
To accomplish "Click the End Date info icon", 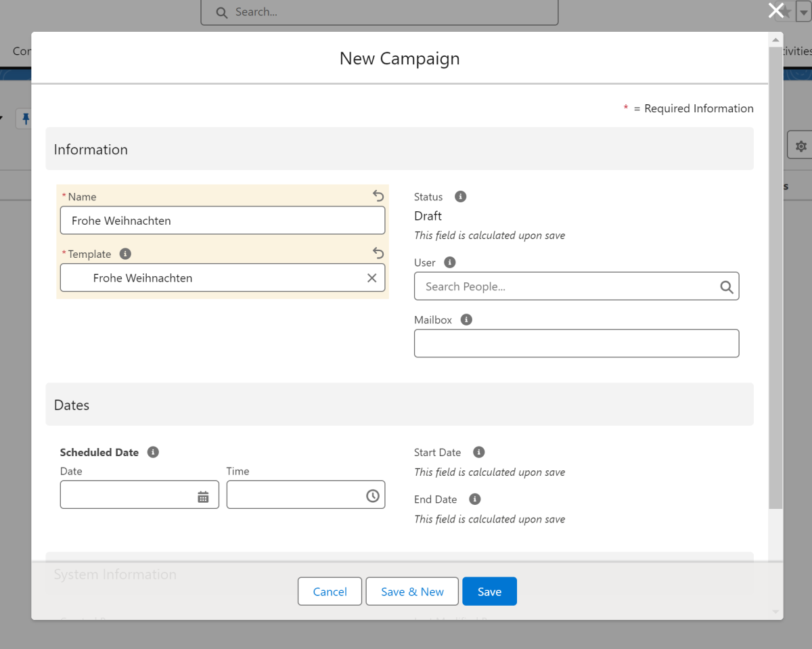I will (x=475, y=499).
